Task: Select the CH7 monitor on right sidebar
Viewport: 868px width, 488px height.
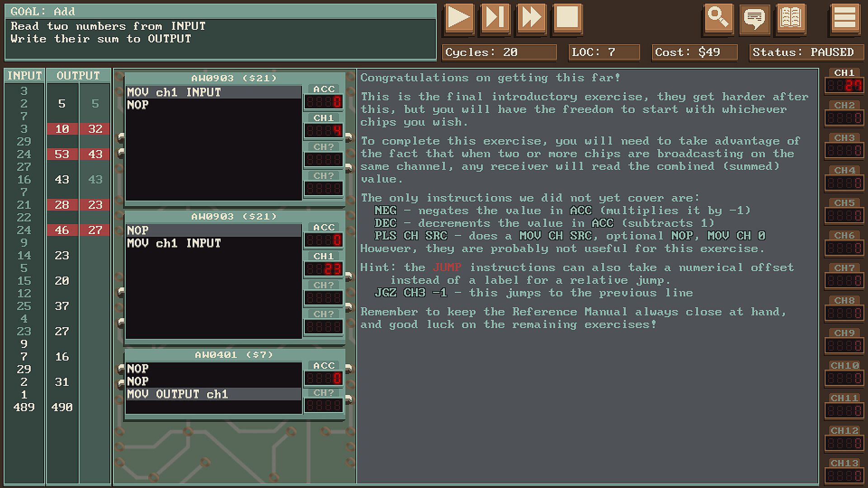Action: 844,281
